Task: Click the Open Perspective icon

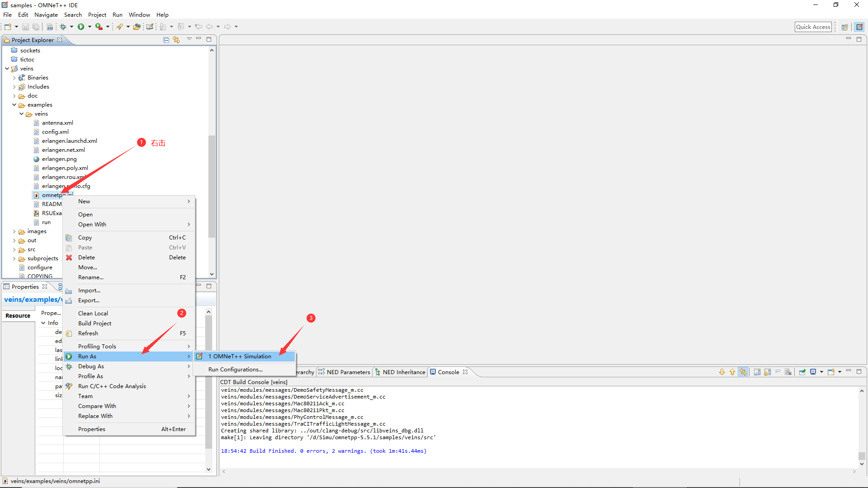Action: [844, 27]
